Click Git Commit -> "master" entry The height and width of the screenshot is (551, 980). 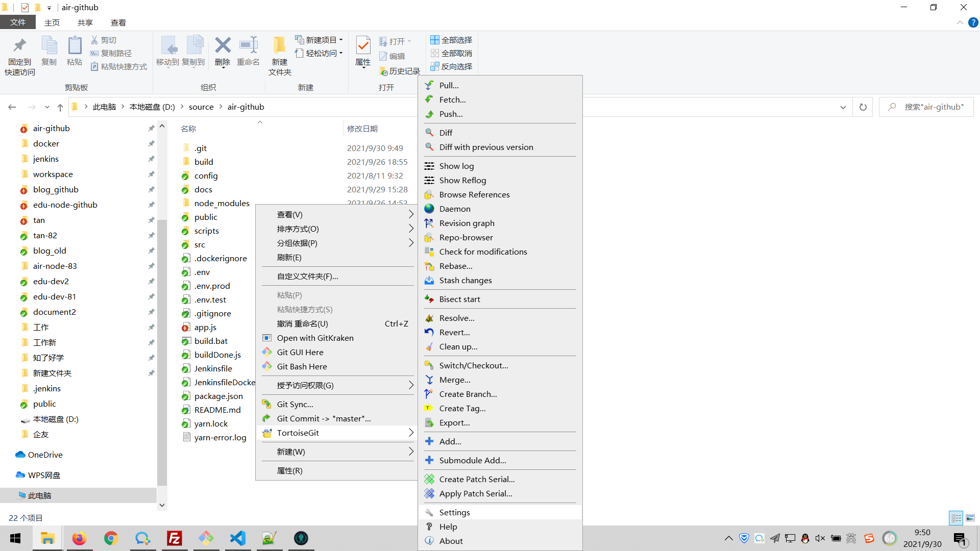[x=324, y=418]
